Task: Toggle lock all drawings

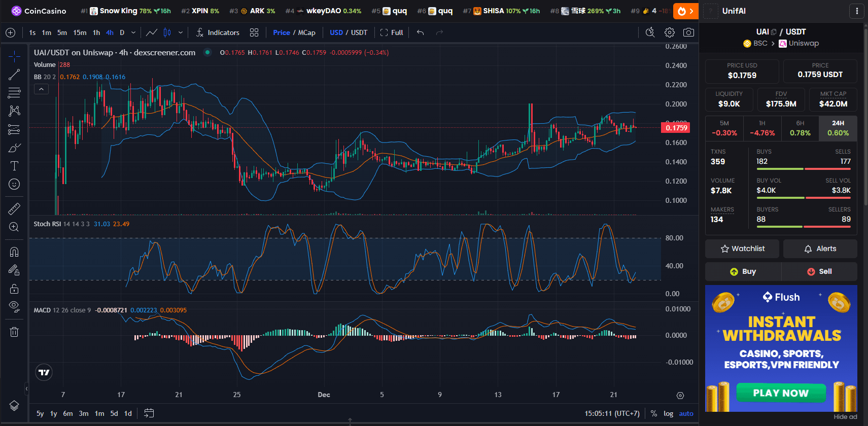Action: tap(14, 289)
